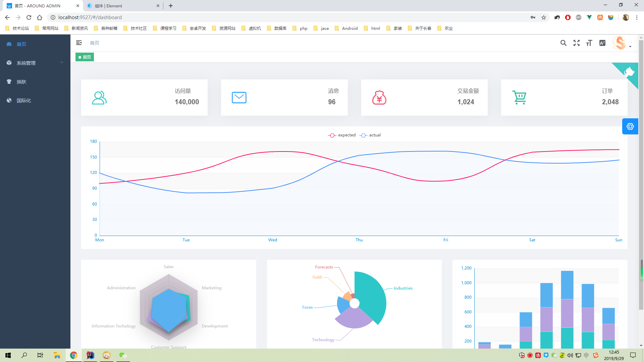Click the tallest stacked bar's blue segment
Screen dimensions: 644x362
point(567,285)
